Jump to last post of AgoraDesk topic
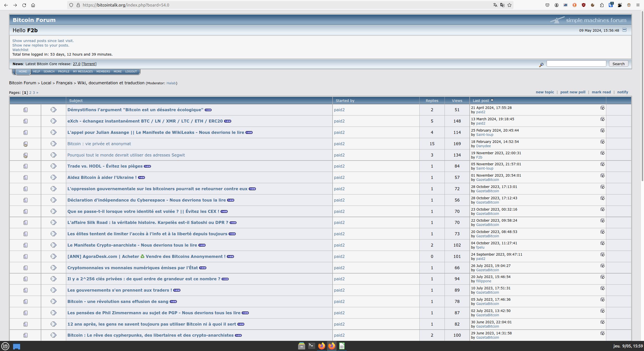The height and width of the screenshot is (351, 644). coord(602,254)
